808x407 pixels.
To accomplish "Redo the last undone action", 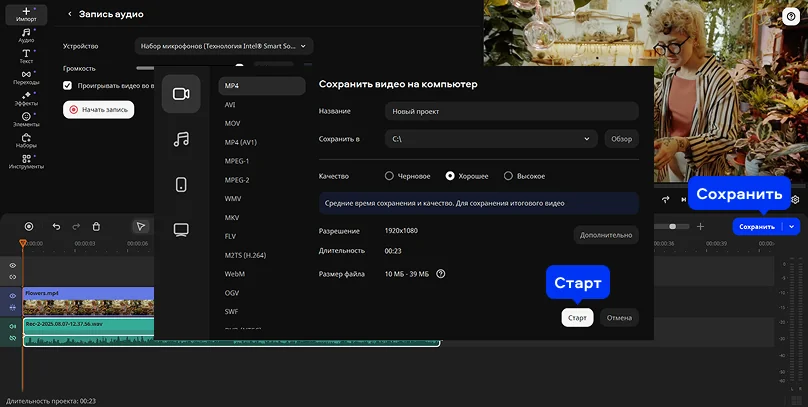I will pos(76,226).
